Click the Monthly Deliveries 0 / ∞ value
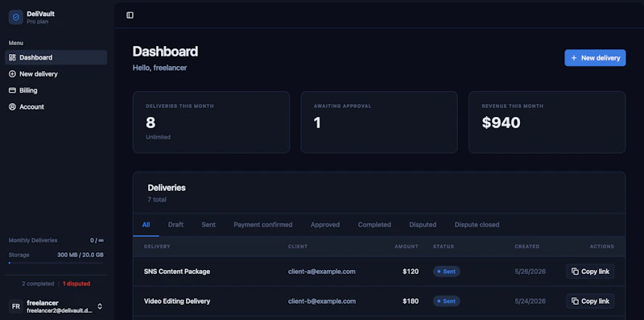Screen dimensions: 644x320 [x=97, y=240]
